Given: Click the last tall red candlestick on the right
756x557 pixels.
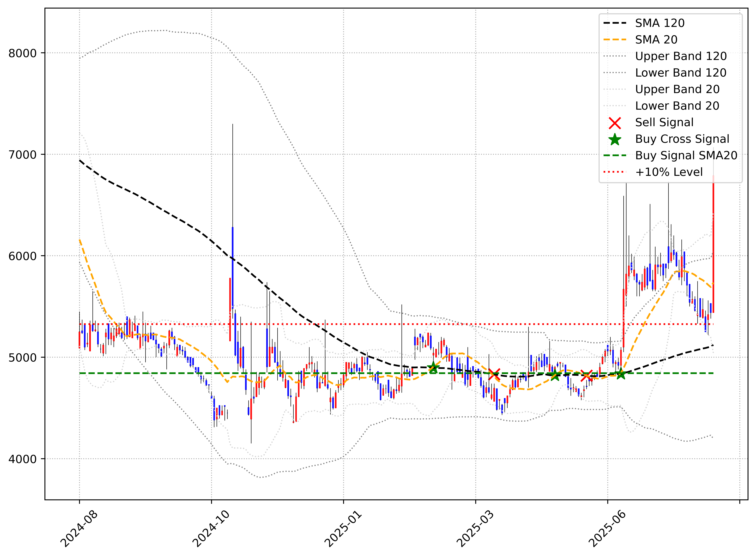Looking at the screenshot, I should [713, 243].
